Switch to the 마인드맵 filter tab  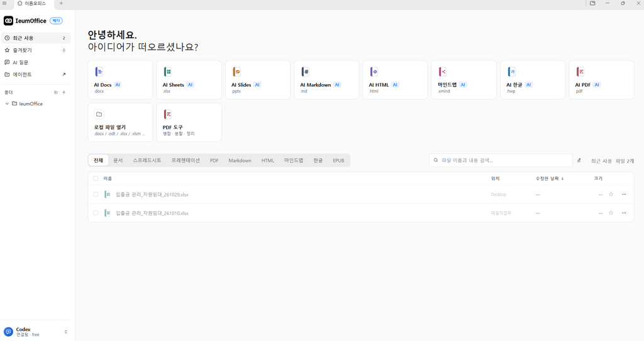pyautogui.click(x=294, y=160)
